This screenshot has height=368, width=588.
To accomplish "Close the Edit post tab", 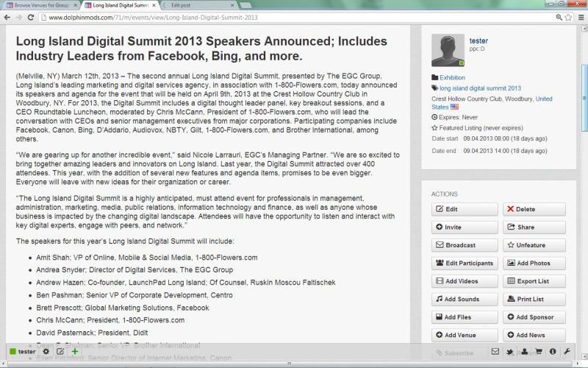I will (x=232, y=5).
